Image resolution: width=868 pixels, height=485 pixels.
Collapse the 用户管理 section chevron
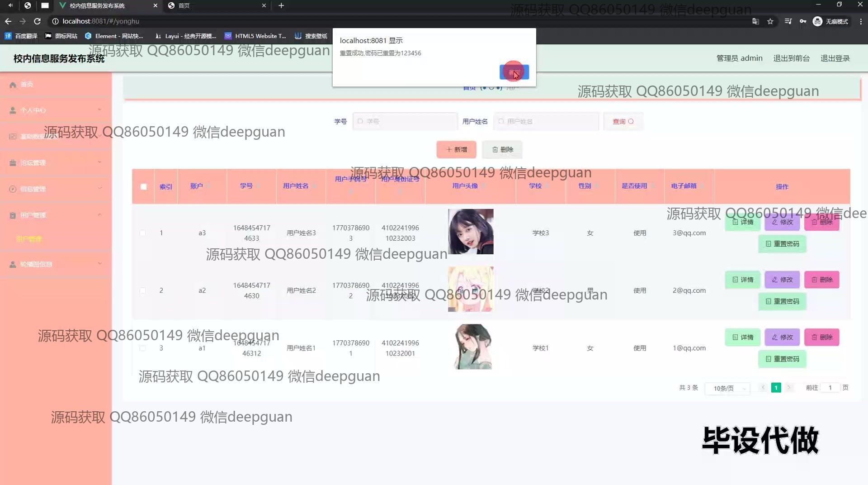coord(100,215)
